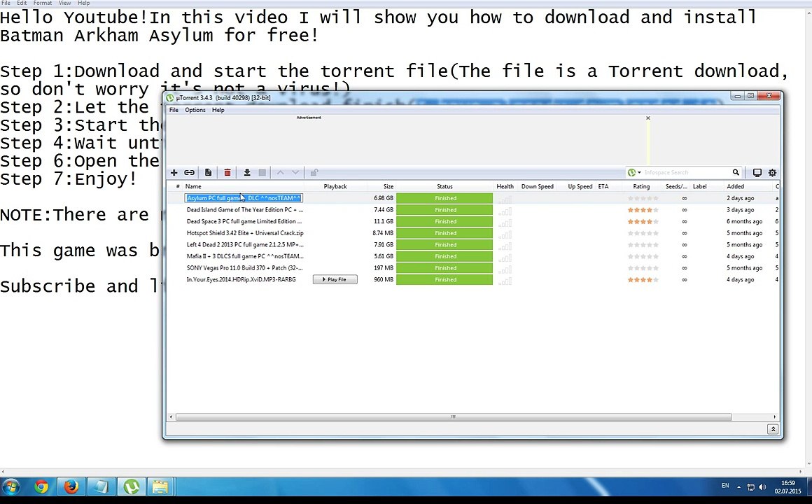Sort by Up Speed column header
Image resolution: width=812 pixels, height=504 pixels.
pyautogui.click(x=580, y=186)
